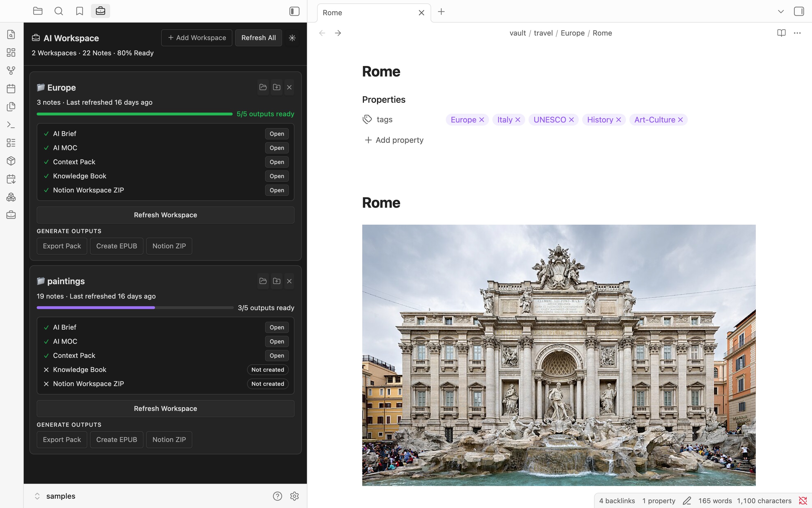This screenshot has width=812, height=508.
Task: Close the Rome tab
Action: coord(422,13)
